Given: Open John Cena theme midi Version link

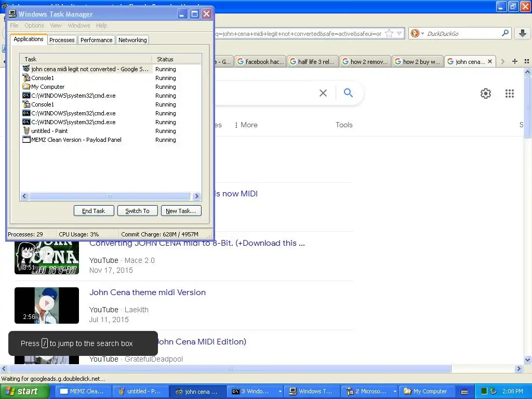Looking at the screenshot, I should click(x=147, y=292).
